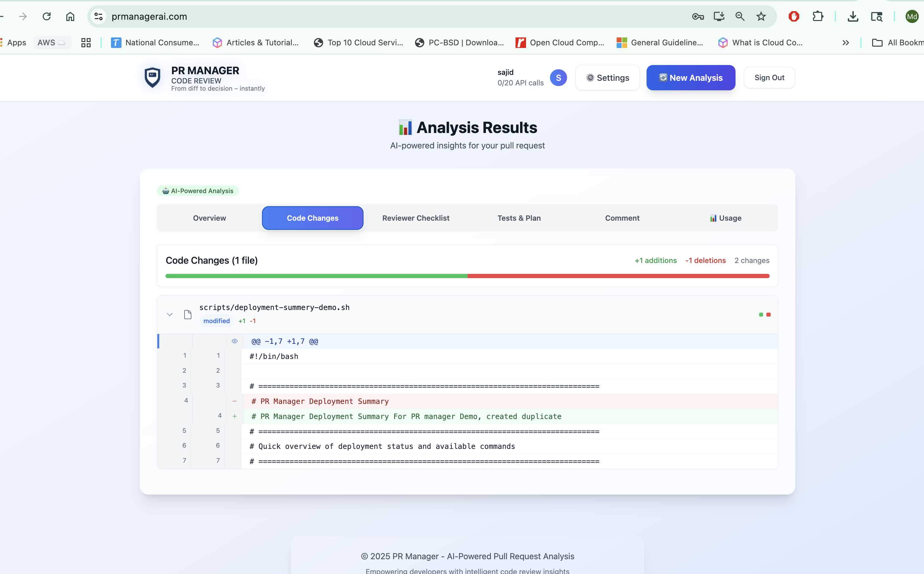Expand the hidden bookmarks chevron
The height and width of the screenshot is (574, 924).
[x=846, y=42]
